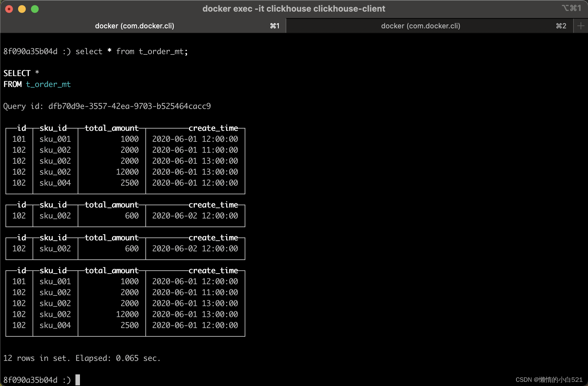Click the Query id line 'dfb70d9e-3557-42ea-9703-b525464cacc9'

coord(130,106)
